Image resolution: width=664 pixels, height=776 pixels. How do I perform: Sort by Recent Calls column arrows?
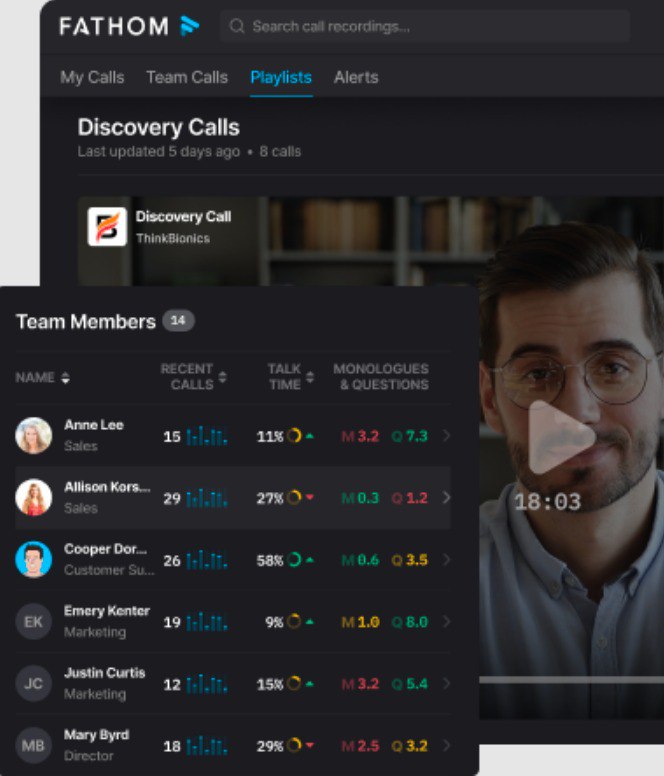point(222,377)
